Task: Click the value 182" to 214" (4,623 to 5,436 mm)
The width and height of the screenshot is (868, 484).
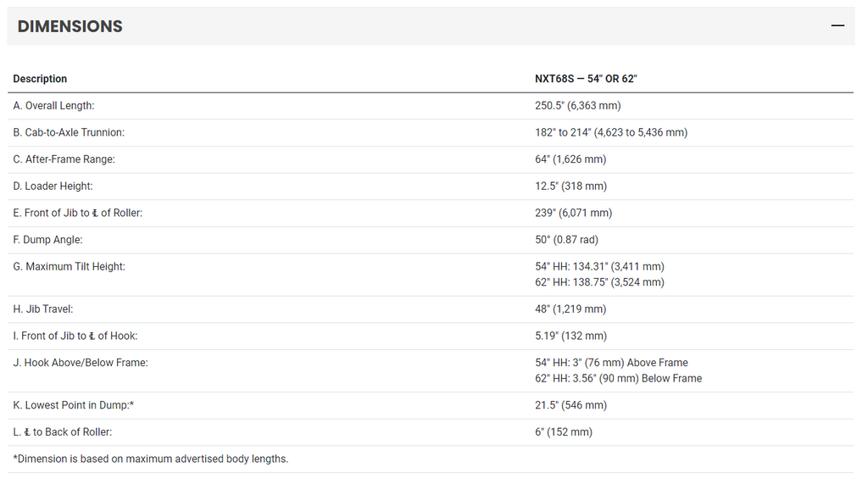Action: [611, 132]
